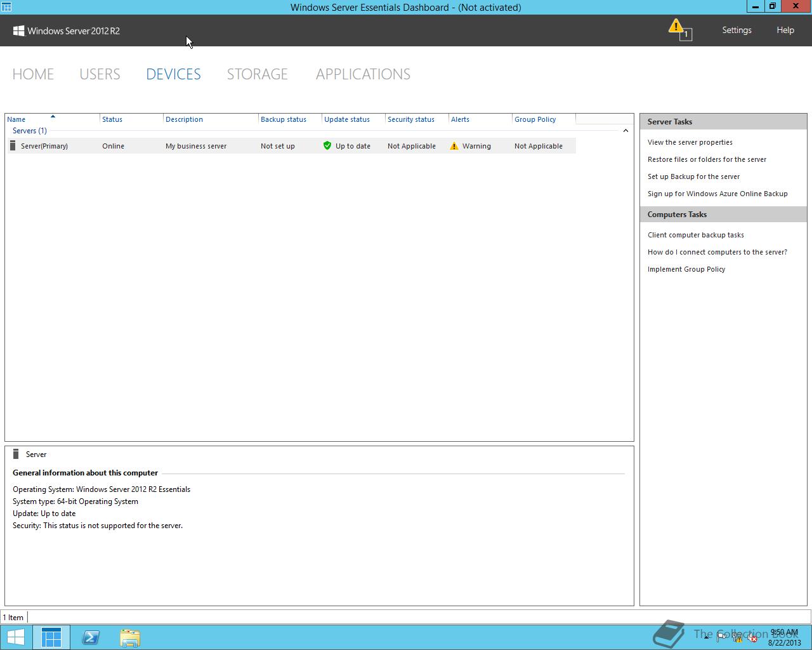The image size is (812, 650).
Task: Switch to the HOME tab
Action: pos(33,74)
